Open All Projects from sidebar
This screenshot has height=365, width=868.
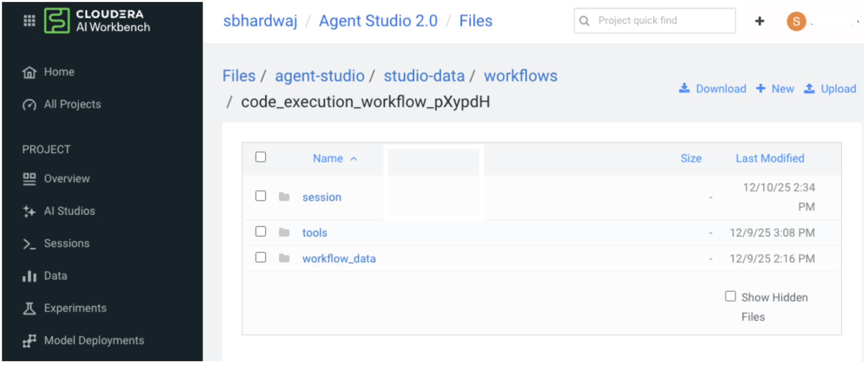tap(72, 104)
